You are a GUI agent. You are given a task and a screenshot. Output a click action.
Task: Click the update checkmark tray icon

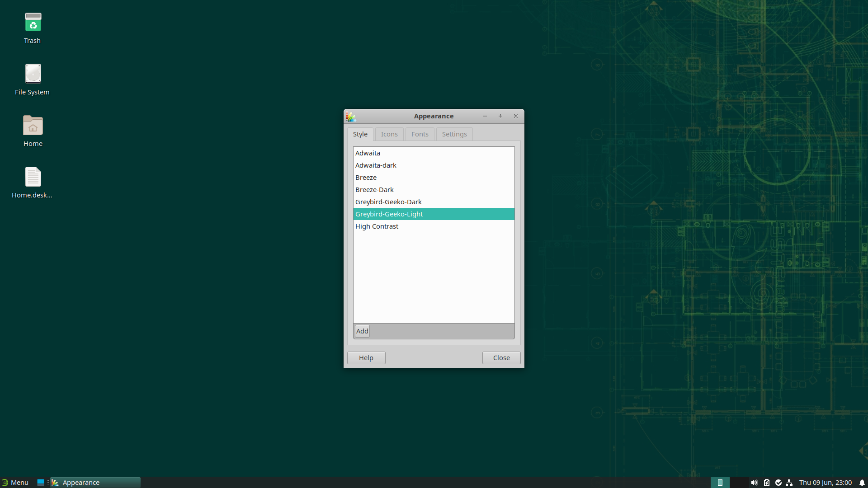(778, 483)
